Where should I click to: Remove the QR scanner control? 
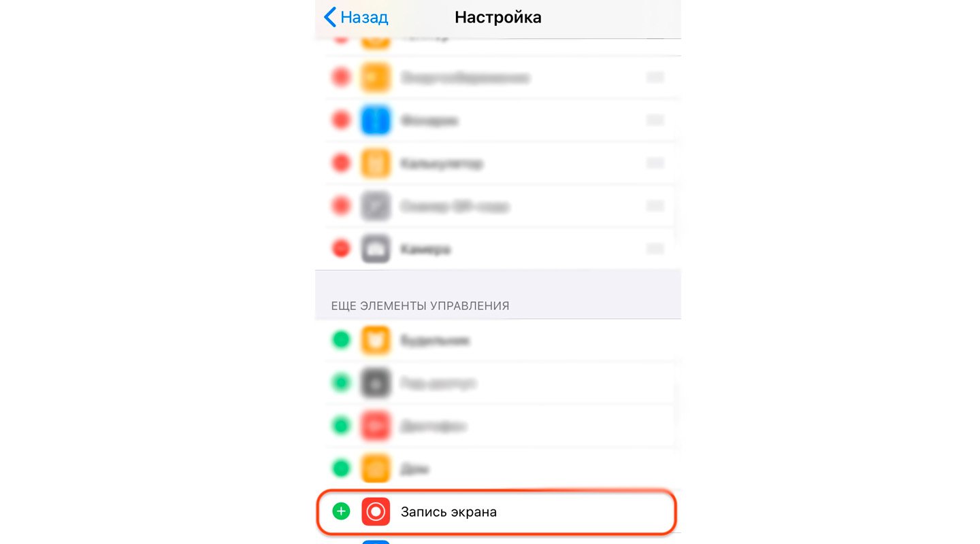tap(341, 206)
